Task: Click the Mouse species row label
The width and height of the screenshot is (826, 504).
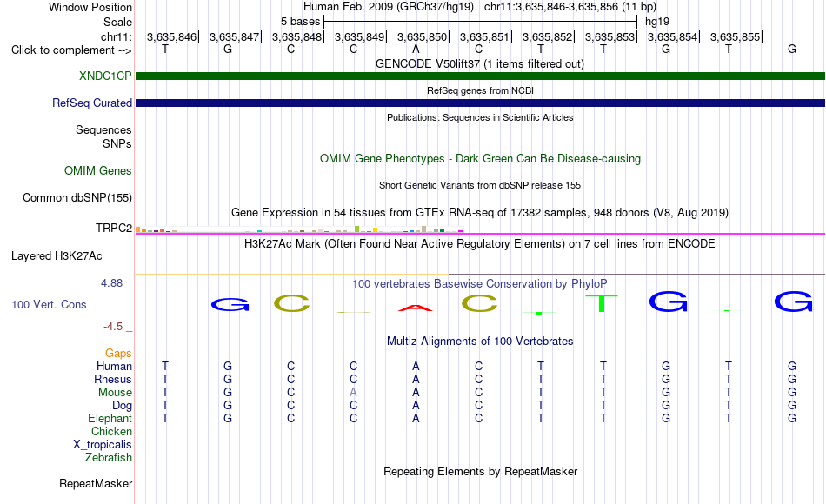Action: pyautogui.click(x=115, y=393)
